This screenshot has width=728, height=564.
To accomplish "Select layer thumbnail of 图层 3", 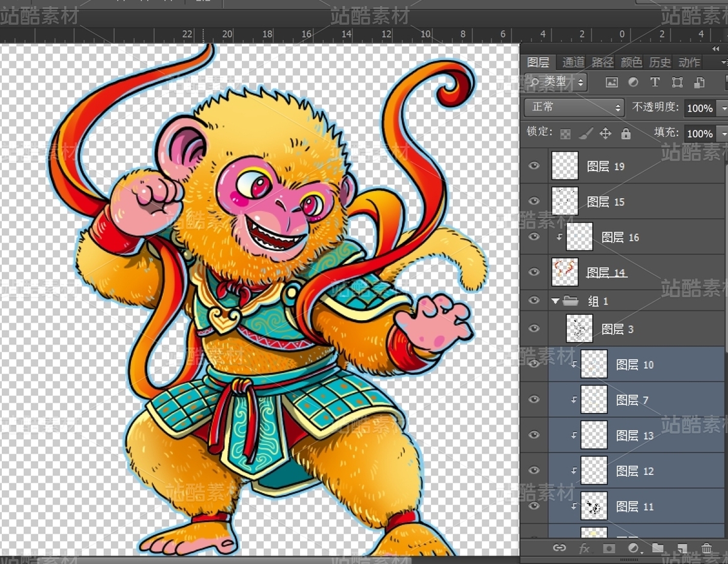I will click(x=580, y=328).
